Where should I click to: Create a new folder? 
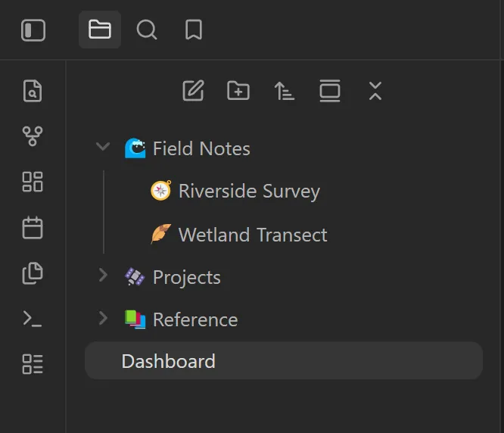pyautogui.click(x=238, y=91)
